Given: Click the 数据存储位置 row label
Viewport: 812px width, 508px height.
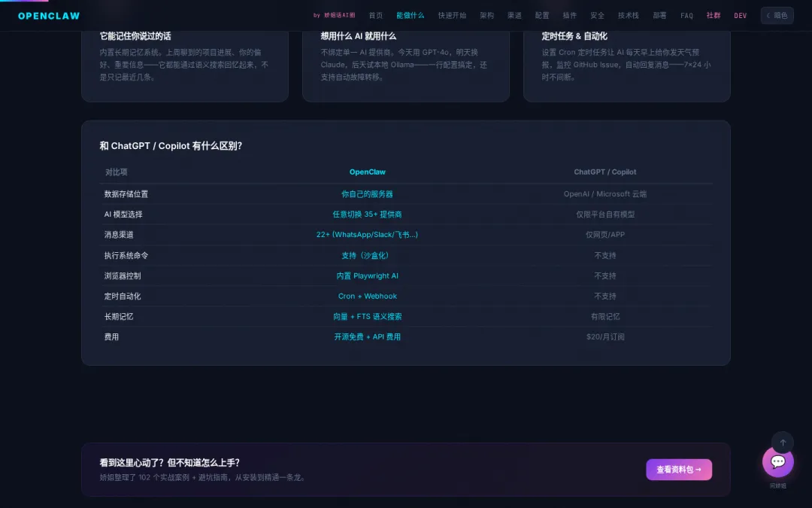Looking at the screenshot, I should click(126, 194).
